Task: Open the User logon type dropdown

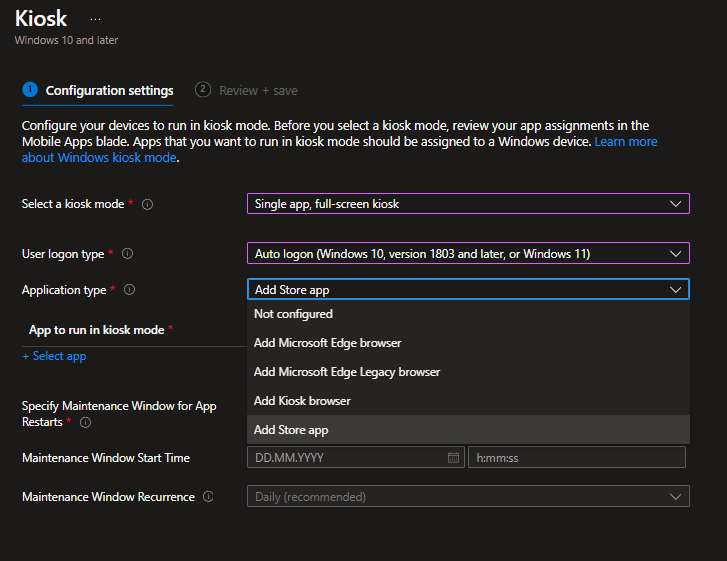Action: [x=468, y=254]
